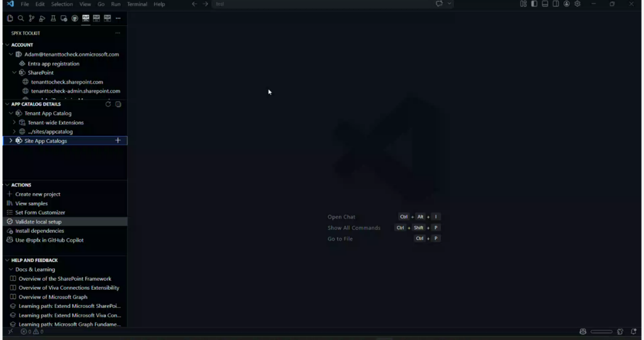Show additional activity bar views via ellipsis
The image size is (644, 340).
pyautogui.click(x=118, y=18)
